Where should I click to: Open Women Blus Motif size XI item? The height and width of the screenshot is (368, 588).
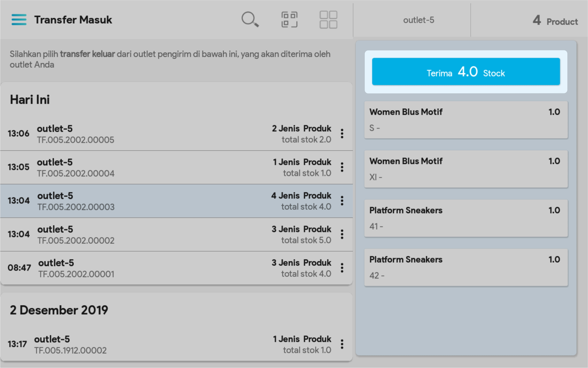pyautogui.click(x=466, y=169)
